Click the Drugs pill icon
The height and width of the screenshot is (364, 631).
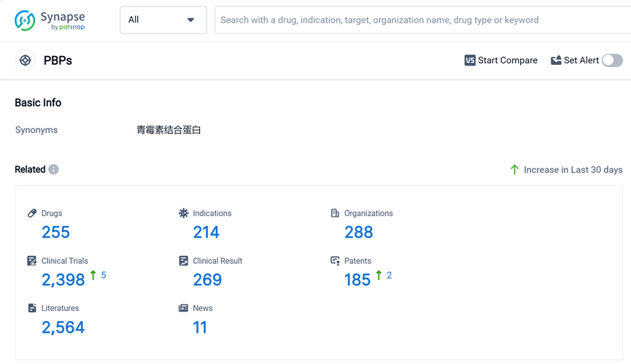[x=32, y=213]
